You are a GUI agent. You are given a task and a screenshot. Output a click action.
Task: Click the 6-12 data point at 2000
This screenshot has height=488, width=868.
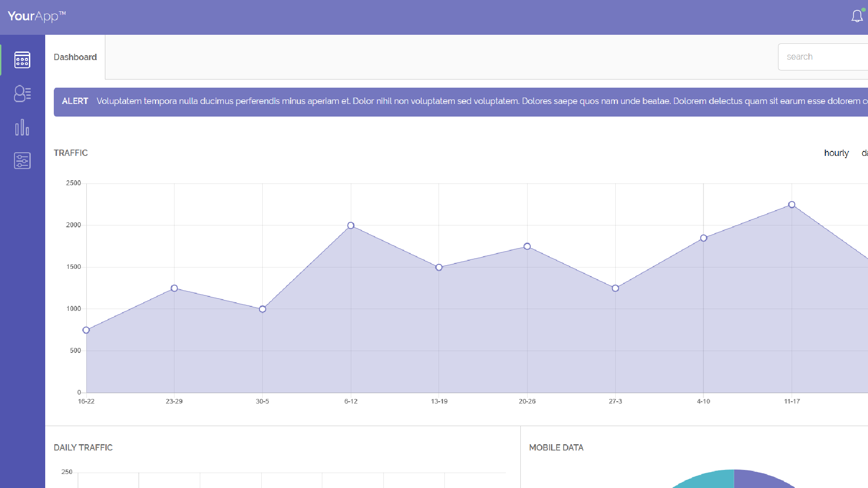pyautogui.click(x=351, y=225)
